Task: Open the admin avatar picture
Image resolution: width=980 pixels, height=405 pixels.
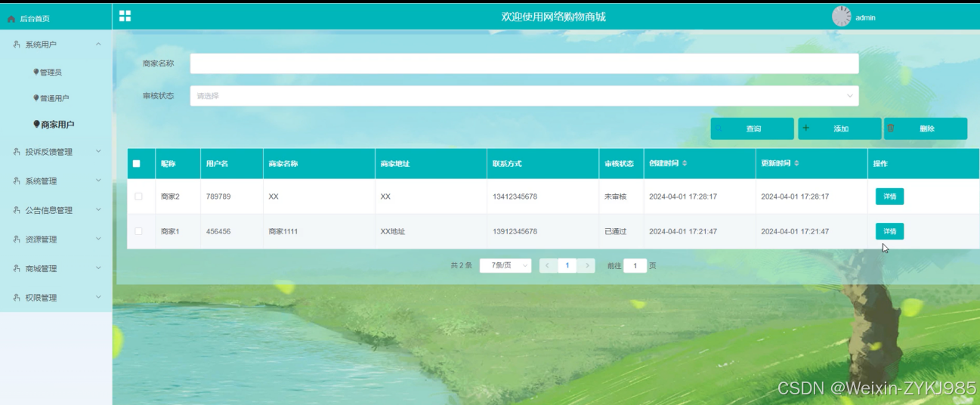Action: [841, 17]
